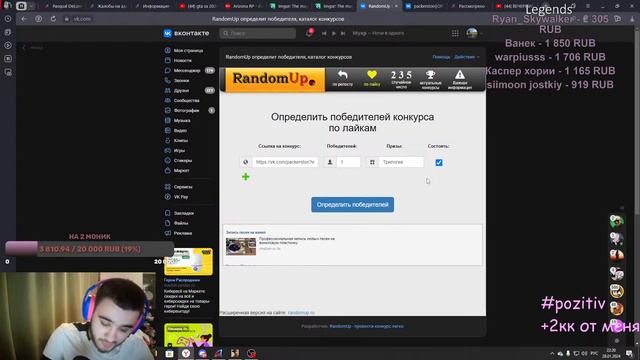Viewport: 640px width, 360px height.
Task: Open the profile avatar menu in VK header
Action: (473, 33)
